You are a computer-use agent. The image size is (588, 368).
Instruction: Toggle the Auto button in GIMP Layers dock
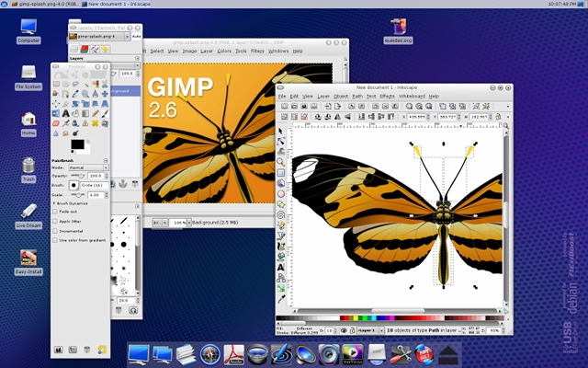[x=137, y=37]
